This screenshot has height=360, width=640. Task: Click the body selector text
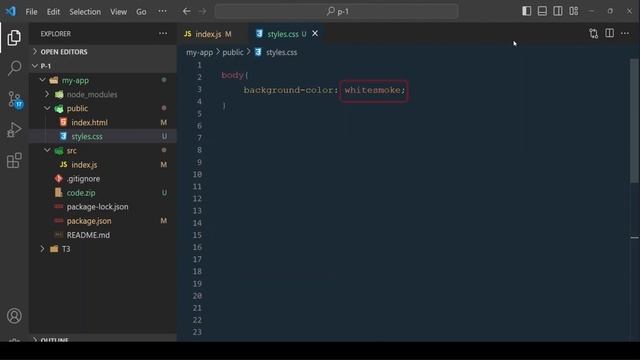click(x=232, y=75)
